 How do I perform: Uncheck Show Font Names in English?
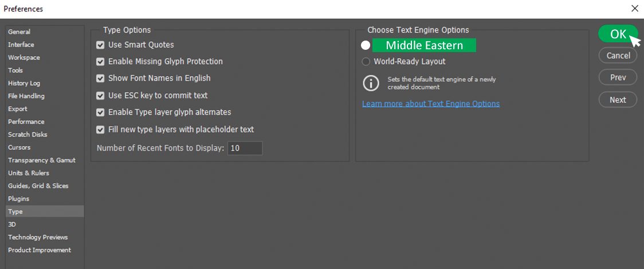point(100,78)
